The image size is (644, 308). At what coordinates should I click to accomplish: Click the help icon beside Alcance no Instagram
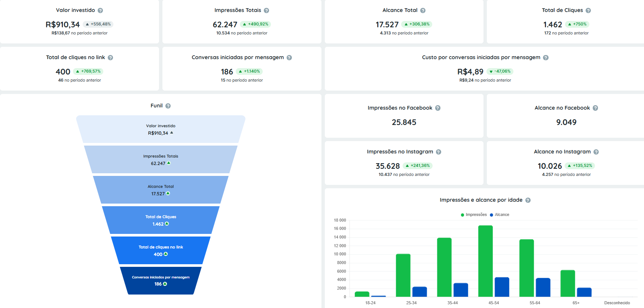tap(596, 152)
